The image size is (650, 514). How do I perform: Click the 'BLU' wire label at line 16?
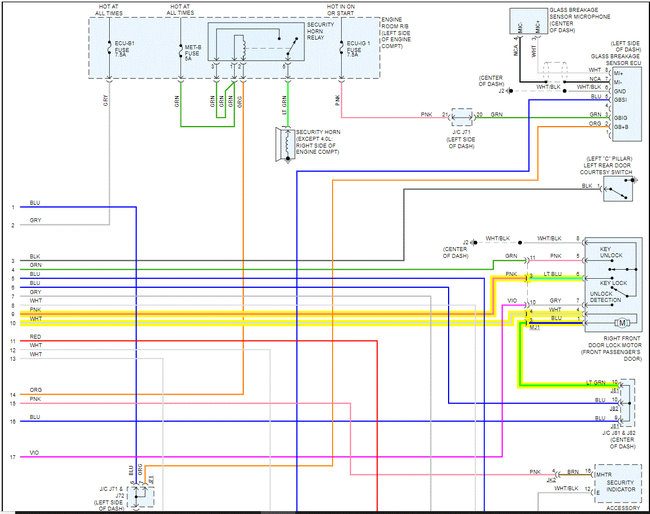click(35, 417)
